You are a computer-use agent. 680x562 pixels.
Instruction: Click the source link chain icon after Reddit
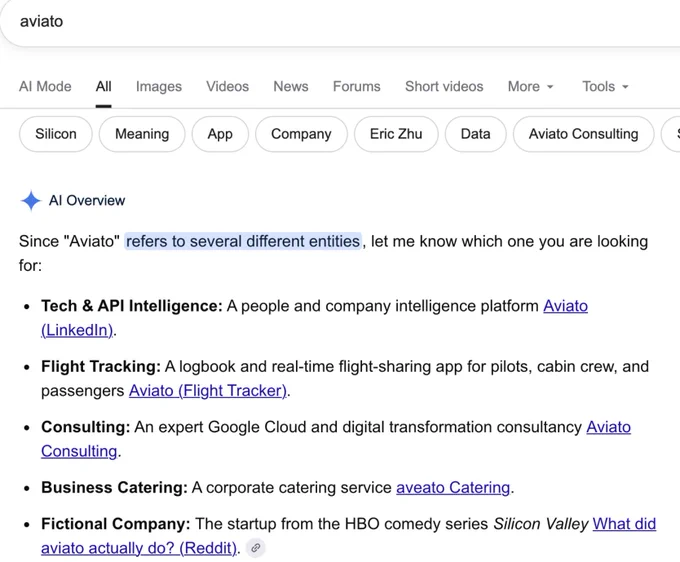click(256, 548)
